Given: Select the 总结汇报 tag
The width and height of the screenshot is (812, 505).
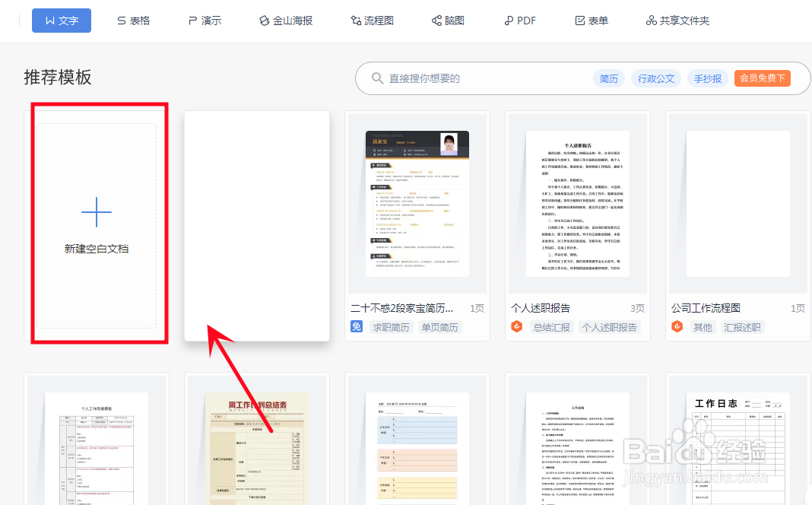Looking at the screenshot, I should click(551, 327).
